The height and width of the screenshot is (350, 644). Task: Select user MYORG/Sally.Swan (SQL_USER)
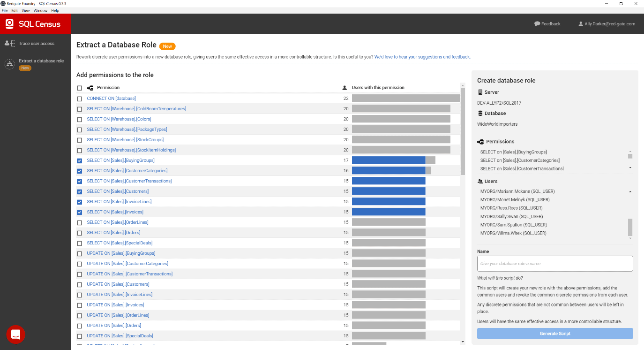(x=511, y=217)
